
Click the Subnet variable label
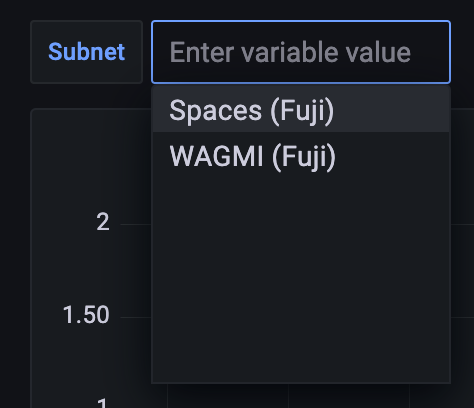[x=87, y=52]
